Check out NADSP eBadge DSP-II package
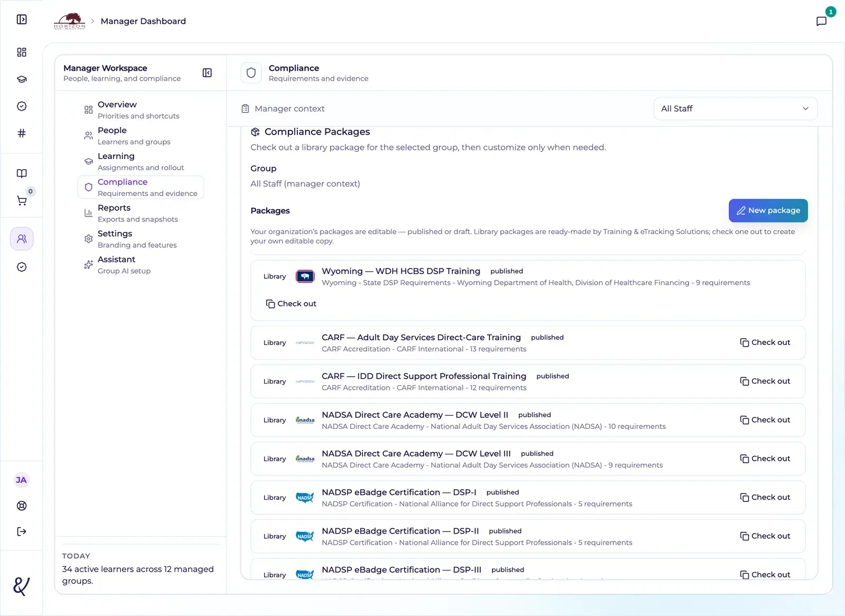 765,536
